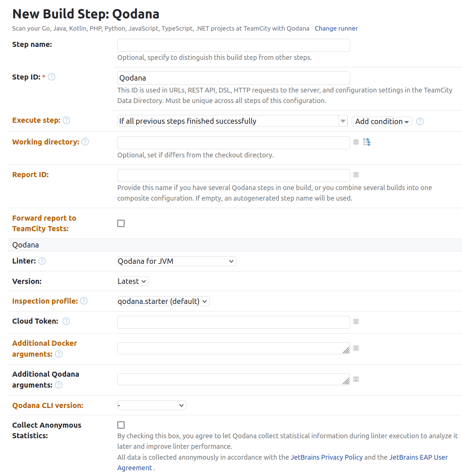Open the parameter reference for Cloud Token
Viewport: 462px width, 476px height.
coord(66,321)
